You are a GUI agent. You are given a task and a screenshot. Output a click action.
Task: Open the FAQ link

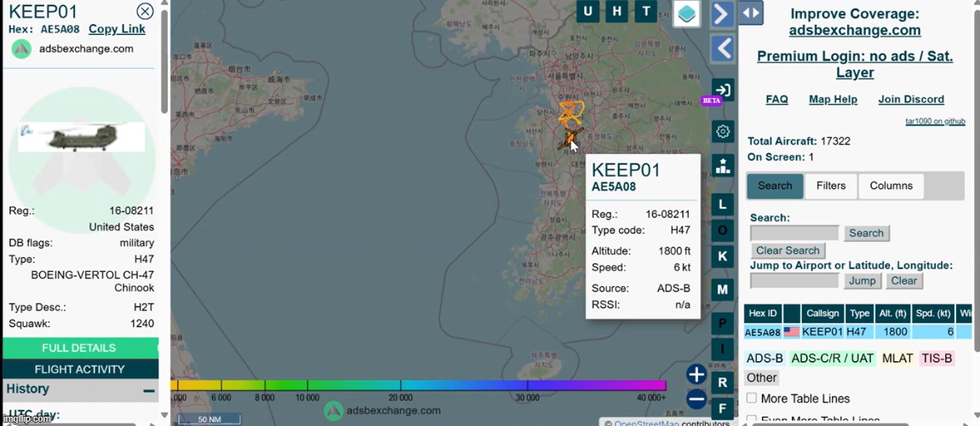[x=777, y=99]
